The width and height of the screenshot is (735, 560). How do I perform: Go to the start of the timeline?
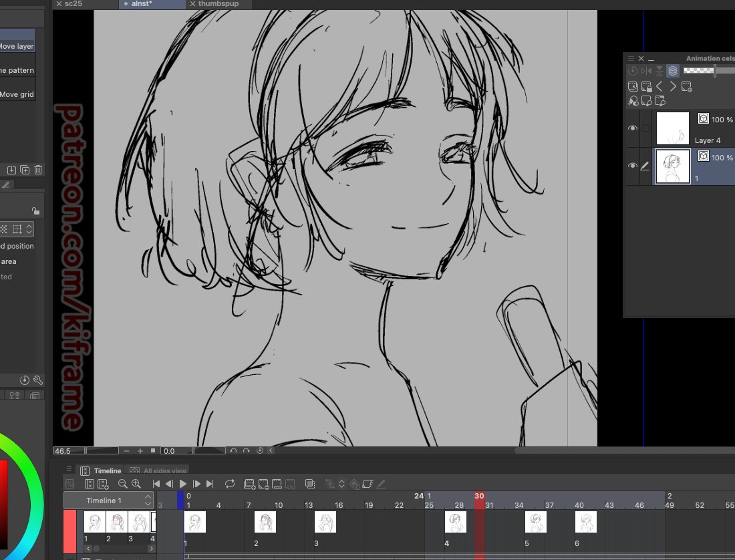coord(156,484)
